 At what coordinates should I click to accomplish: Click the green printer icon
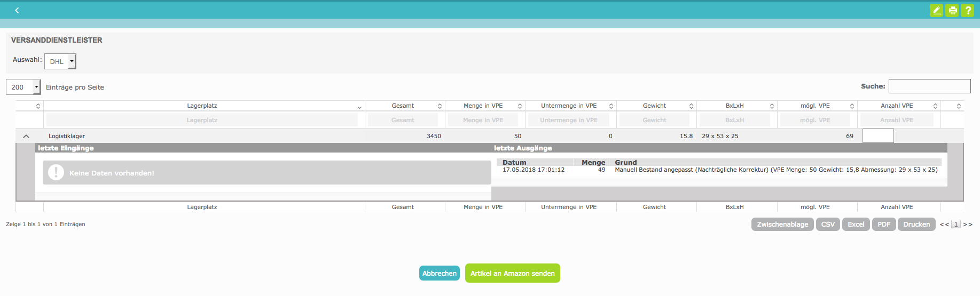coord(952,10)
